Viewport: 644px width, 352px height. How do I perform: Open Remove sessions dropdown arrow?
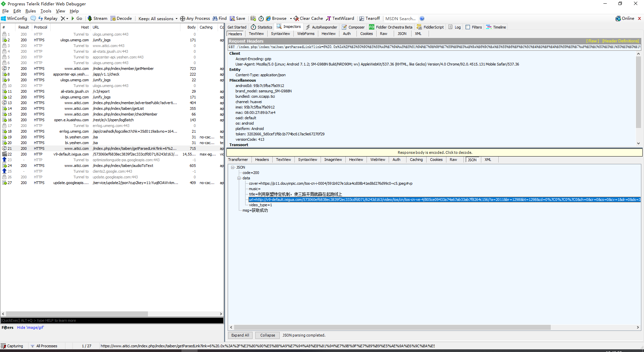tap(67, 19)
